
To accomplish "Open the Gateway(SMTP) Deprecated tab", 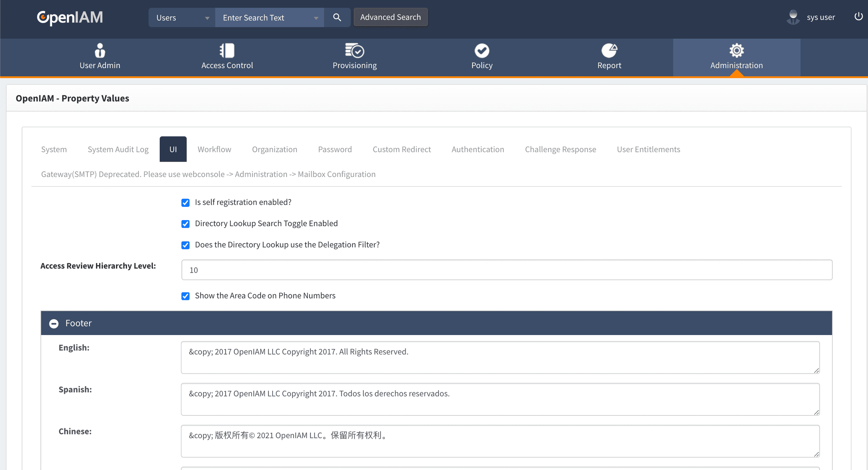I will [x=208, y=174].
